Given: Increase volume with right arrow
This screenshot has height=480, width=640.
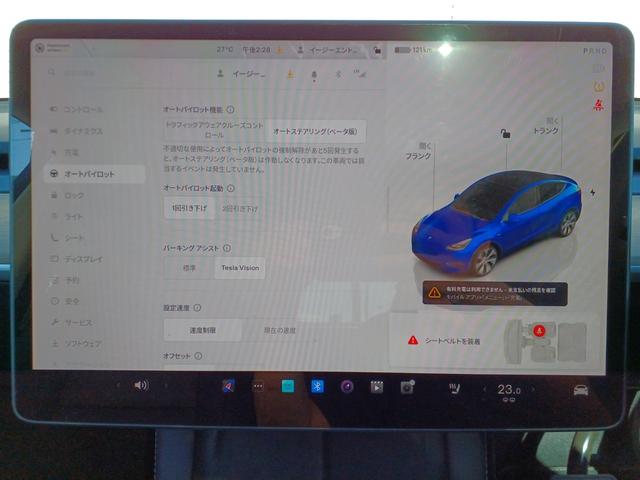Looking at the screenshot, I should [x=166, y=385].
